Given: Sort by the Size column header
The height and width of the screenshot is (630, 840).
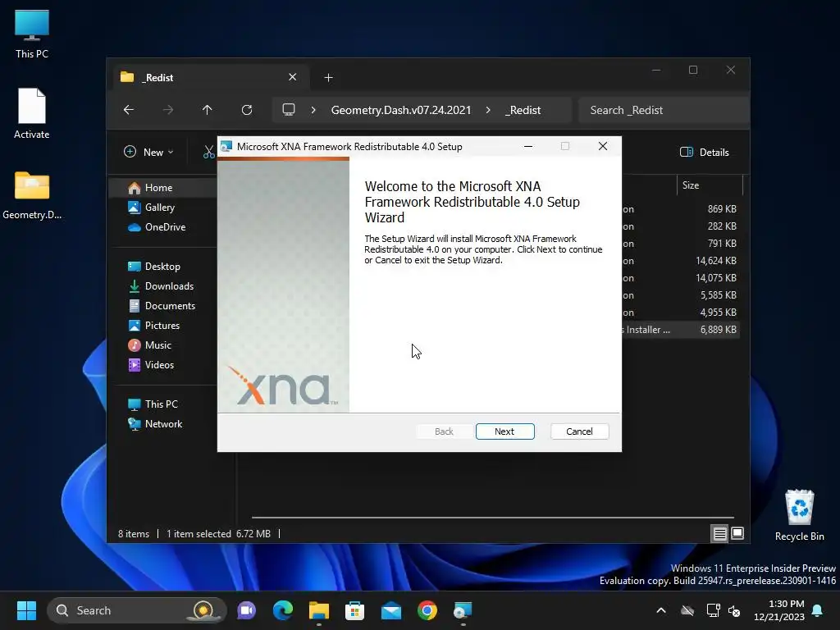Looking at the screenshot, I should point(710,185).
